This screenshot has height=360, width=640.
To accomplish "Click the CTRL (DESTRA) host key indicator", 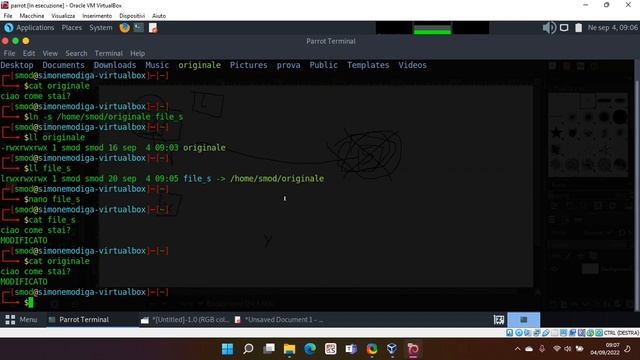I will click(621, 333).
